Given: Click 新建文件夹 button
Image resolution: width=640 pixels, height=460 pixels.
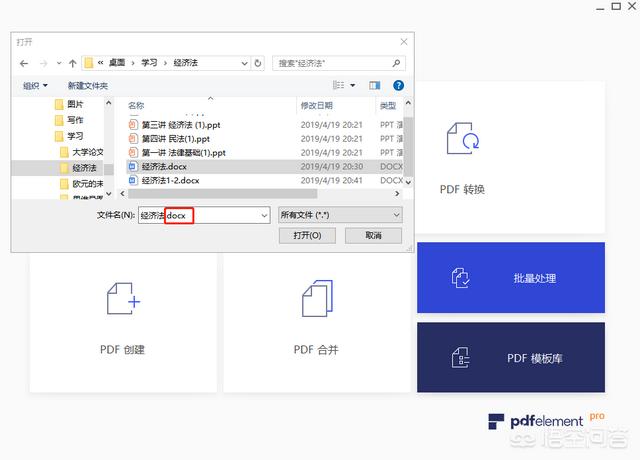Looking at the screenshot, I should pos(88,86).
